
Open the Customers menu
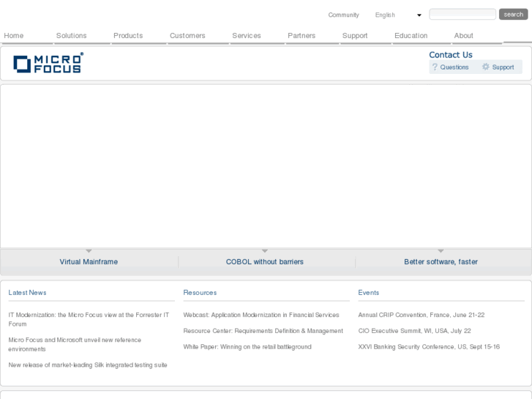click(187, 36)
